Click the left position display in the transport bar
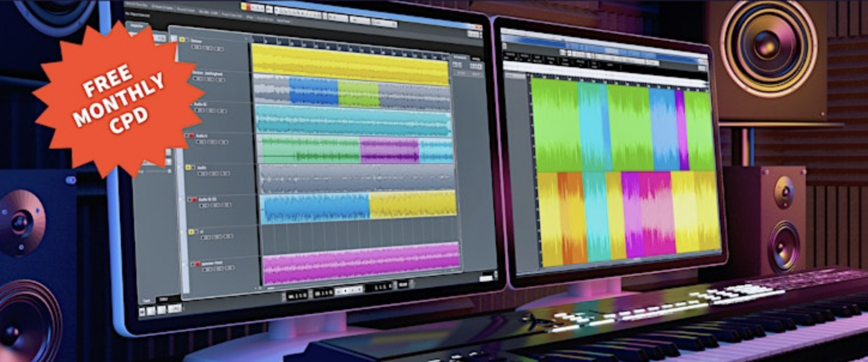The height and width of the screenshot is (362, 868). pyautogui.click(x=298, y=296)
